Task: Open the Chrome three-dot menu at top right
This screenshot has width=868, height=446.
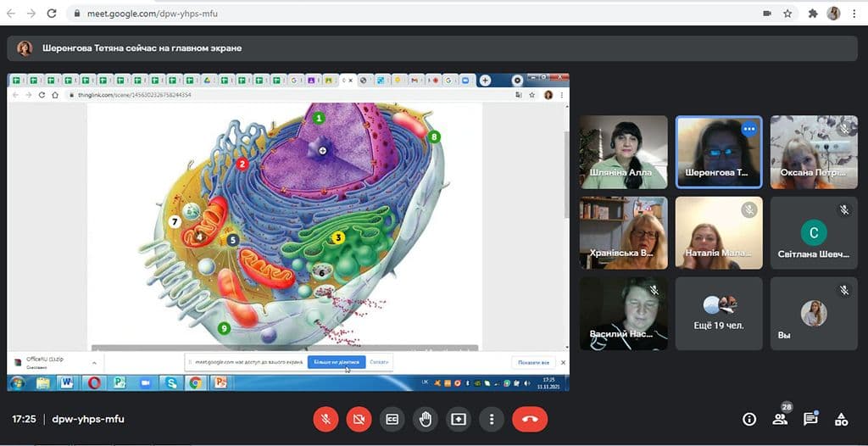Action: click(854, 14)
